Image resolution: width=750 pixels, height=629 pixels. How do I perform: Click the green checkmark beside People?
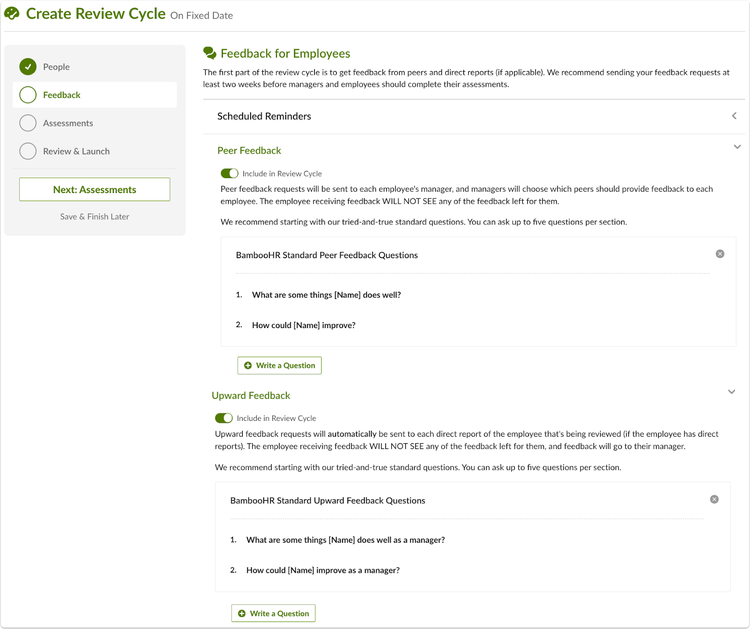28,66
